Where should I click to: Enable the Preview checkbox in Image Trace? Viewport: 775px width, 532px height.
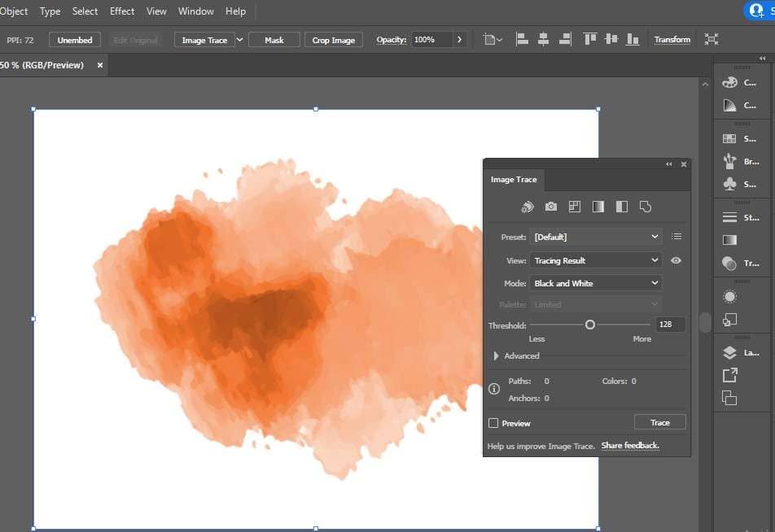point(493,423)
